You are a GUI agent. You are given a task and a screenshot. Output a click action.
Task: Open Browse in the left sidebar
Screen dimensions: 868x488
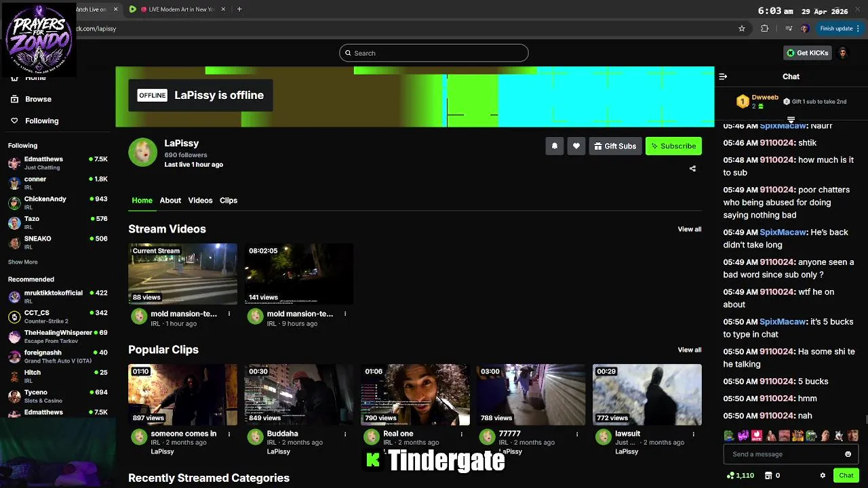39,99
